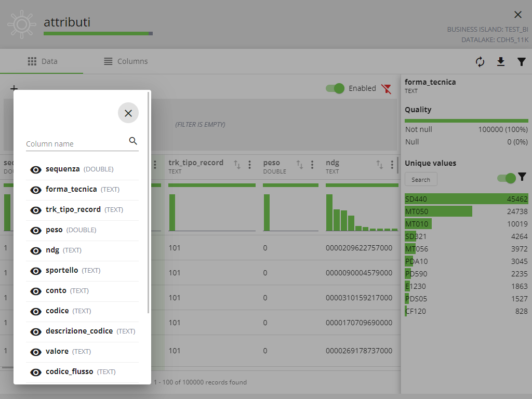Select the MT056 unique value row

tap(466, 249)
